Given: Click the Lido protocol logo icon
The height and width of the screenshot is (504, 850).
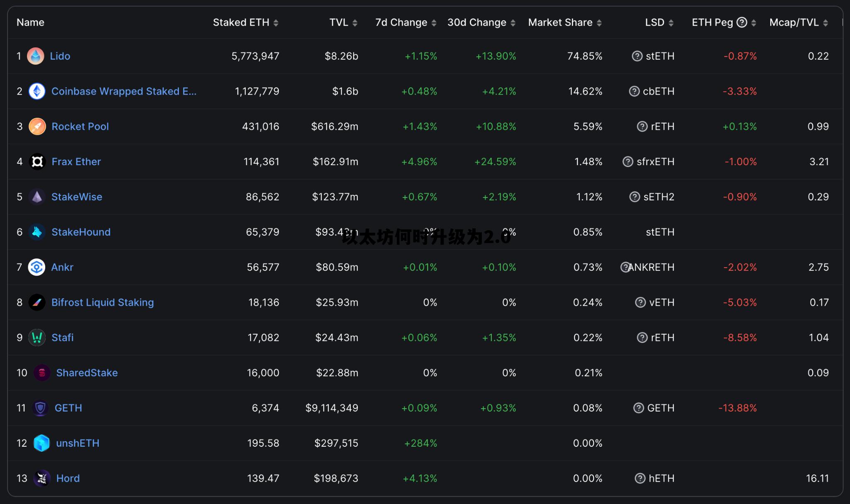Looking at the screenshot, I should pos(36,56).
